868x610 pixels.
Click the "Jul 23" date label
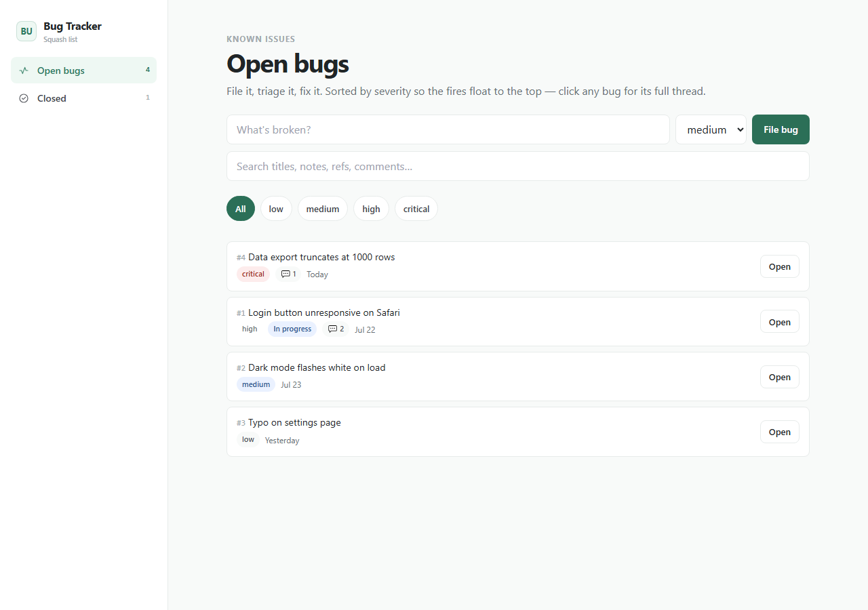coord(291,384)
